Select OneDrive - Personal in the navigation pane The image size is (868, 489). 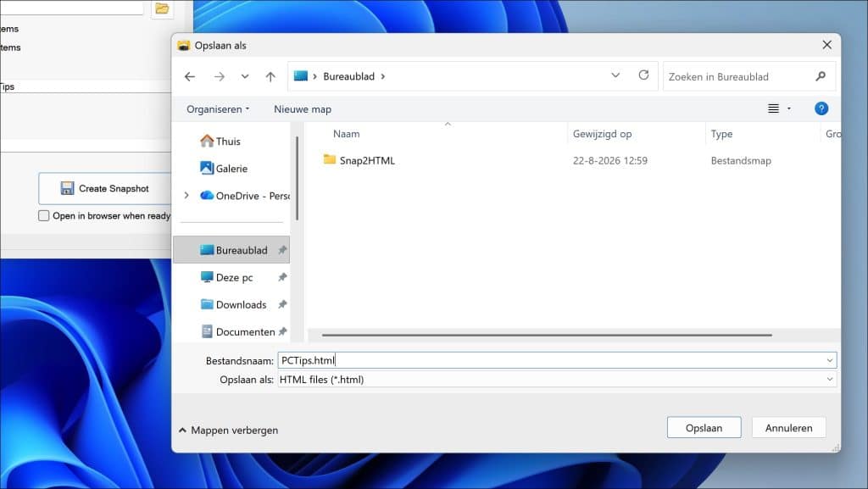click(x=245, y=195)
